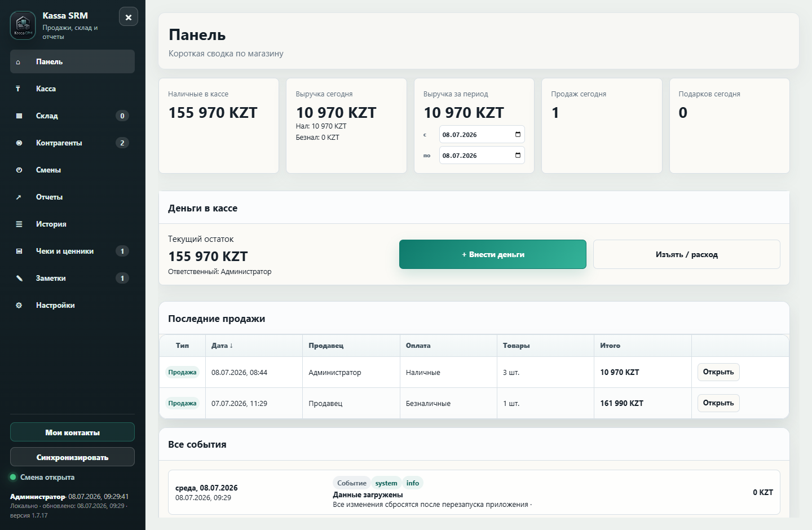812x530 pixels.
Task: Click the Внести деньги button
Action: (493, 254)
